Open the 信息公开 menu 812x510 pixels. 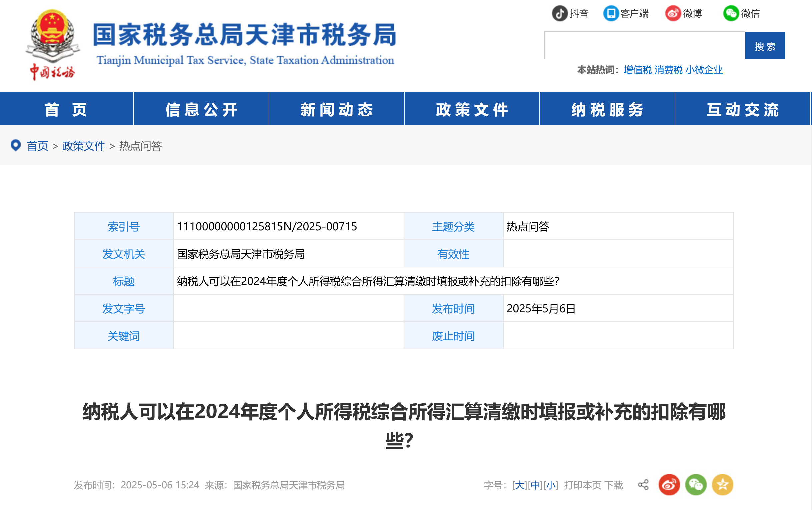(x=201, y=109)
